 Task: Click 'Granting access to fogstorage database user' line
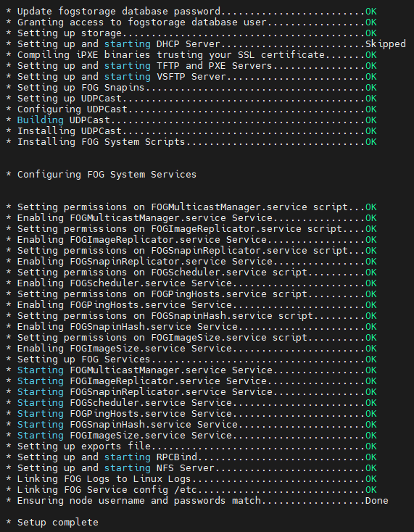click(191, 22)
